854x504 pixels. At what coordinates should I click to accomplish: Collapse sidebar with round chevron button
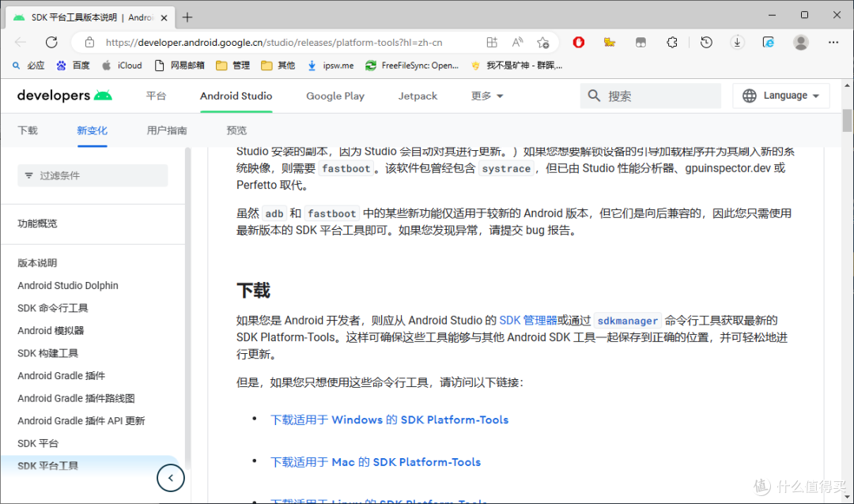[171, 478]
